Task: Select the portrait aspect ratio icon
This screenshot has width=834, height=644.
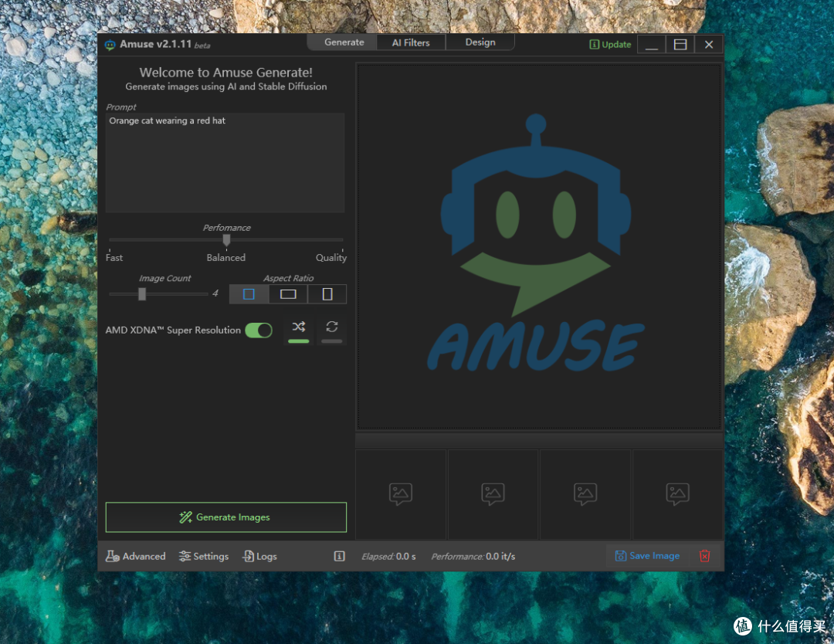Action: point(327,294)
